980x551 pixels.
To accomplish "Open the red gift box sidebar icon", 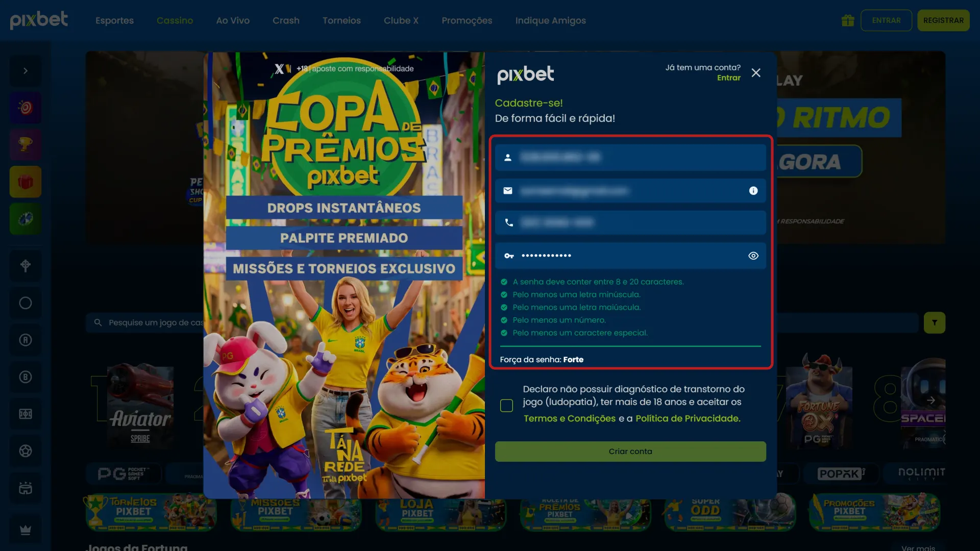I will click(26, 182).
